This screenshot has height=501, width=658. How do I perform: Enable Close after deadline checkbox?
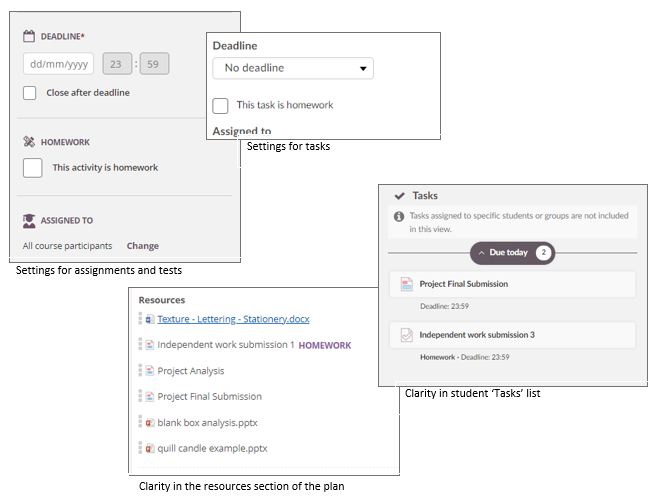pyautogui.click(x=30, y=93)
